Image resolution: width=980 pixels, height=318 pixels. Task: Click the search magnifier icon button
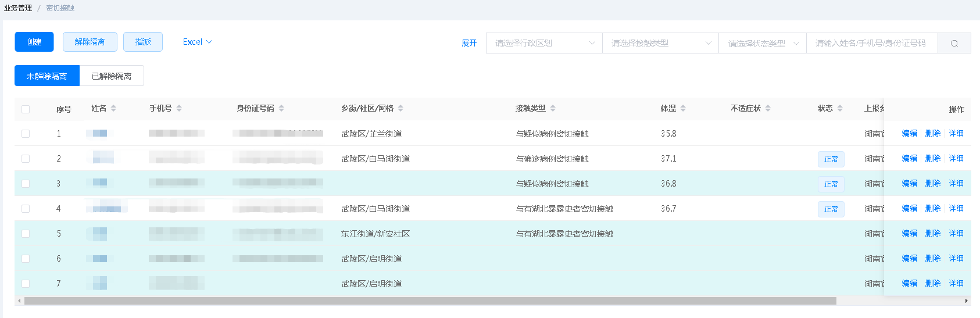tap(954, 43)
